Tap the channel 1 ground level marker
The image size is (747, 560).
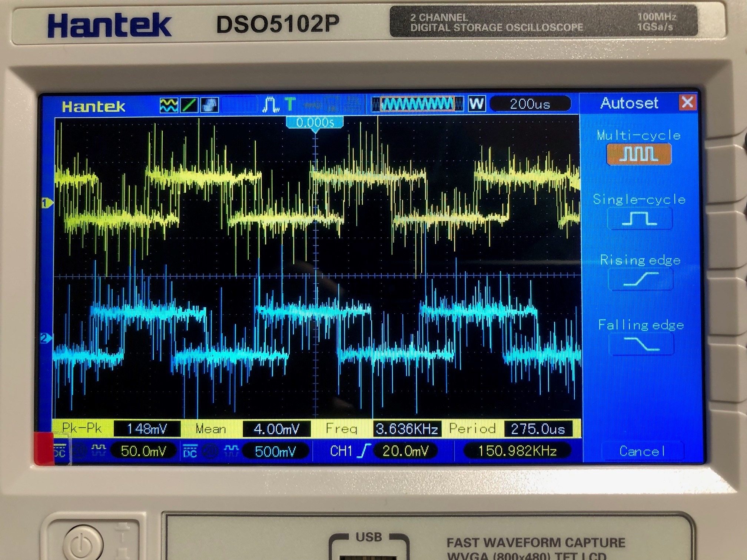click(47, 203)
